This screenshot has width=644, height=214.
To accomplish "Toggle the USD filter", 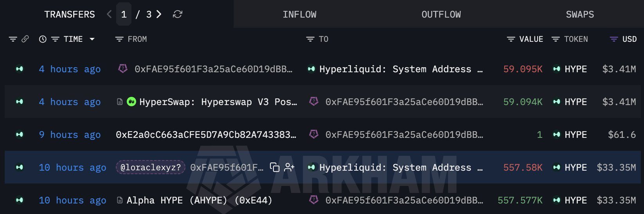I will coord(614,39).
